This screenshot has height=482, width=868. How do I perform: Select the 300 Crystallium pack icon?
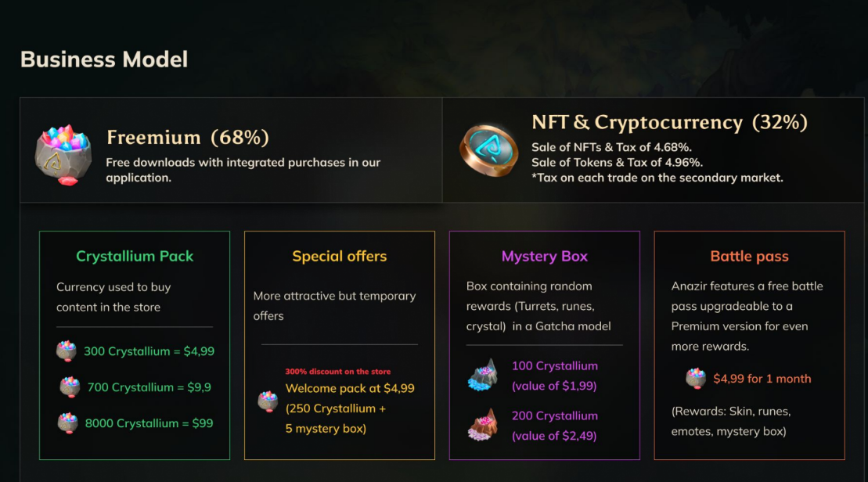coord(67,351)
